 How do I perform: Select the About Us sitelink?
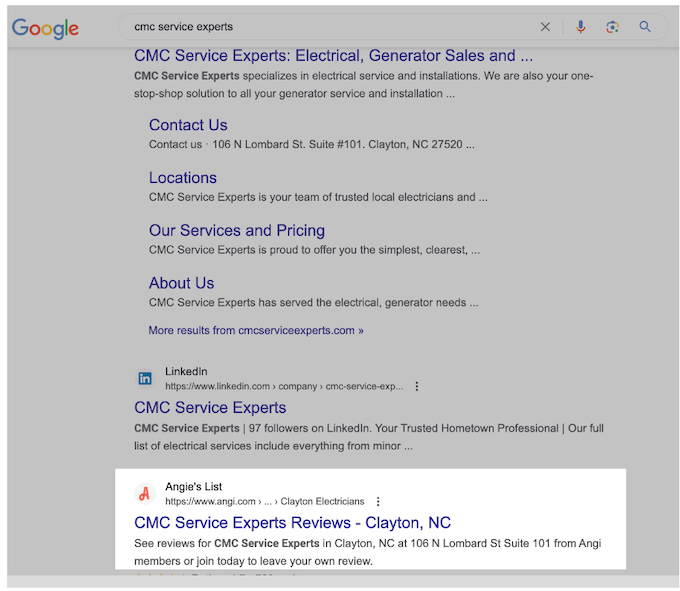[x=181, y=283]
